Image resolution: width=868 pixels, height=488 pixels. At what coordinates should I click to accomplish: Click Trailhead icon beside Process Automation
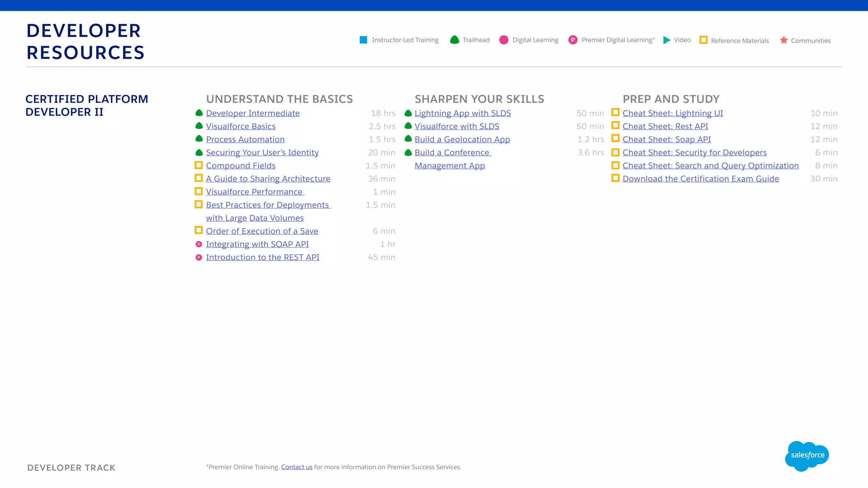[x=199, y=139]
